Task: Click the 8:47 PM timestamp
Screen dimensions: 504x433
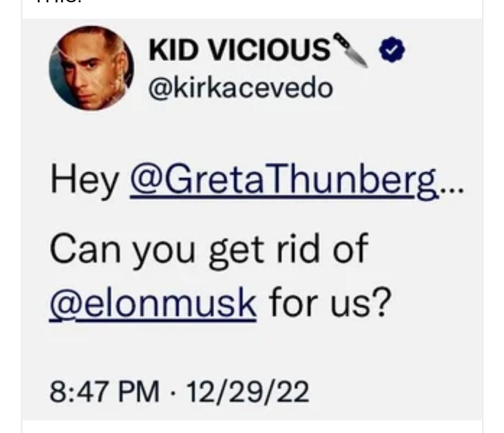Action: [x=105, y=391]
